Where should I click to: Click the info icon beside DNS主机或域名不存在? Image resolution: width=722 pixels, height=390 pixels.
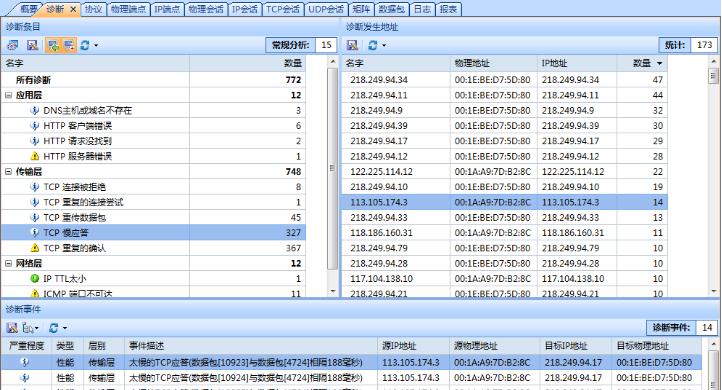coord(34,111)
